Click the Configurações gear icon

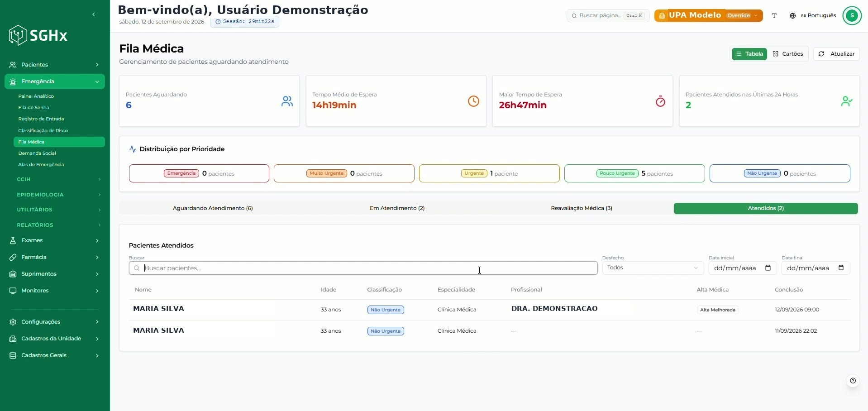click(x=13, y=322)
